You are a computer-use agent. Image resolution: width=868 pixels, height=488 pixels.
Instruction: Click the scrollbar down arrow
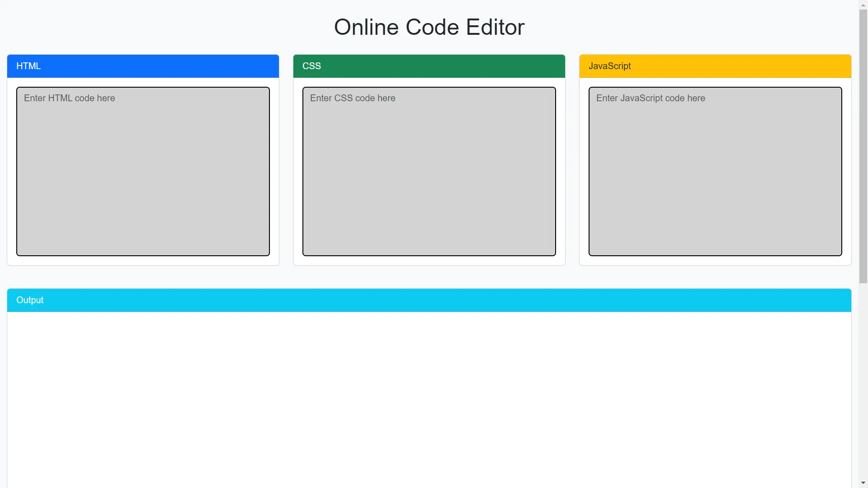click(863, 483)
